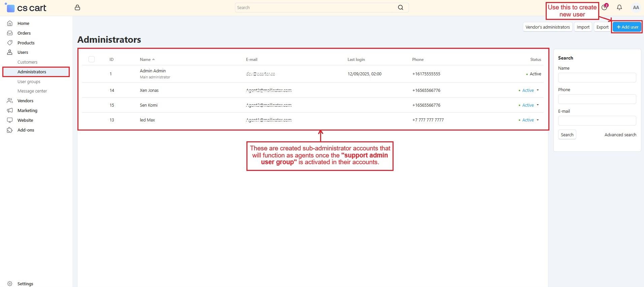The image size is (644, 287).
Task: Open Advanced search link
Action: [x=620, y=135]
